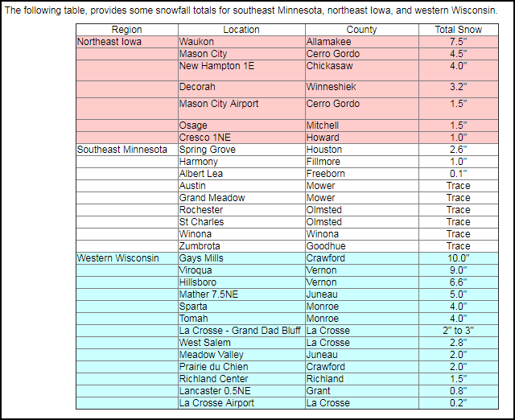Select the Waukon location cell
The height and width of the screenshot is (420, 515).
coord(241,42)
